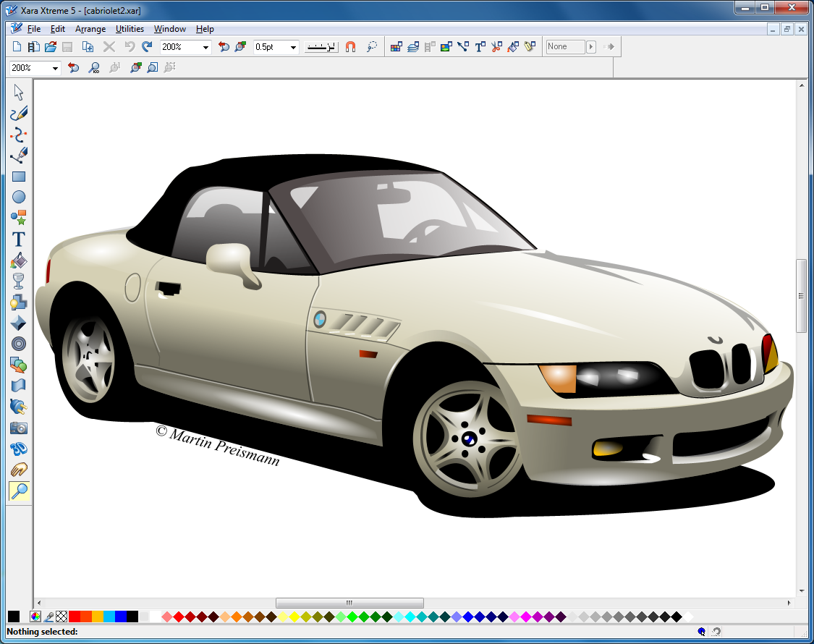Select the 3D Extrude tool

point(19,449)
